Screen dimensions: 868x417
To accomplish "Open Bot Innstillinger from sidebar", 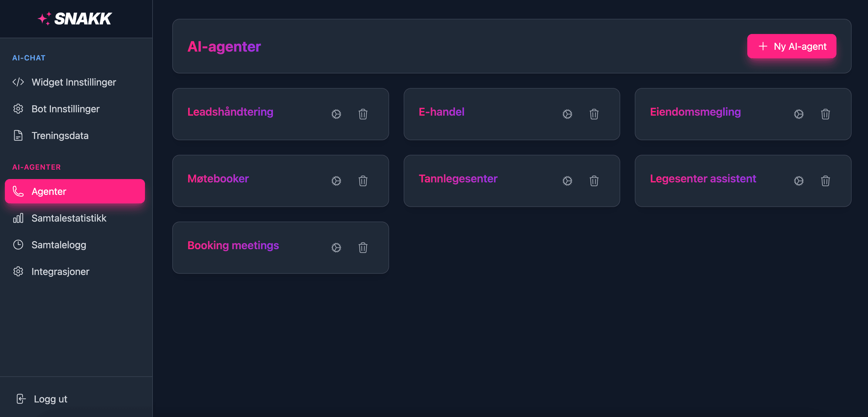I will [x=66, y=109].
